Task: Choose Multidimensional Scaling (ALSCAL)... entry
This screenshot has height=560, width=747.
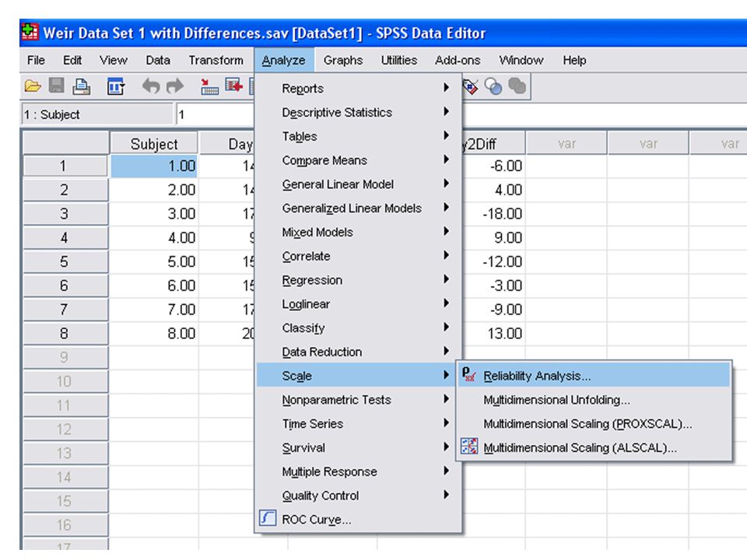Action: tap(594, 448)
